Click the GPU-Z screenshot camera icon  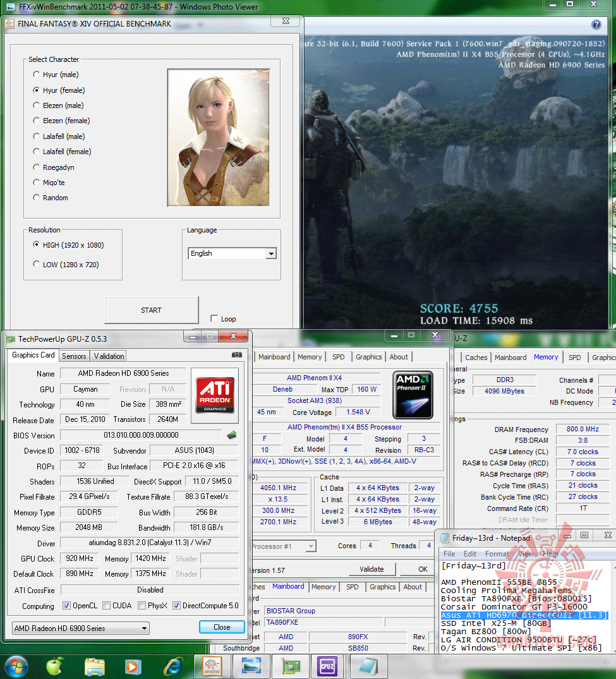236,355
